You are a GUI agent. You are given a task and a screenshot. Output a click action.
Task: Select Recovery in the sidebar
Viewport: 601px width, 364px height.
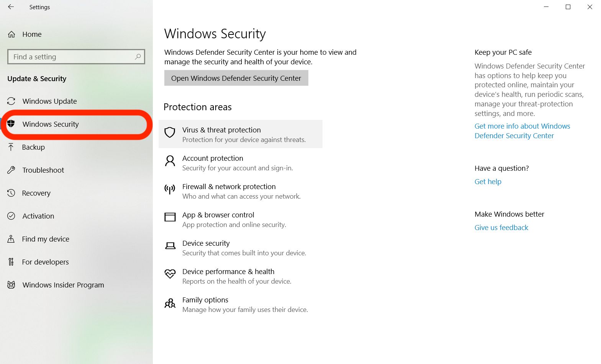(36, 193)
